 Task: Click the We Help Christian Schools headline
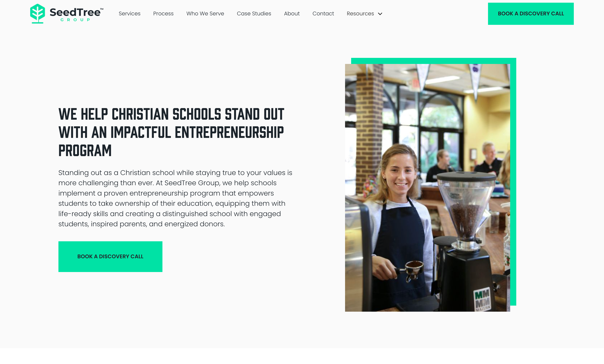171,132
